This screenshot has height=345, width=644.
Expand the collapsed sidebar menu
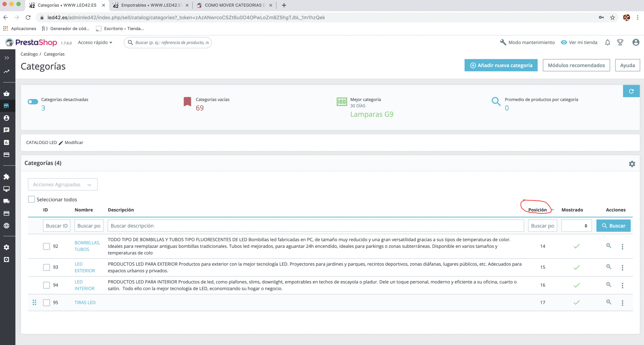click(7, 58)
